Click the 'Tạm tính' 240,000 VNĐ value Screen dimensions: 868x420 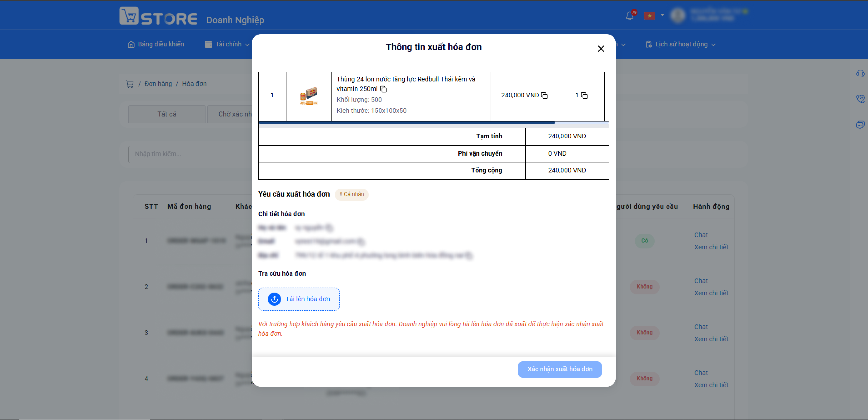567,136
